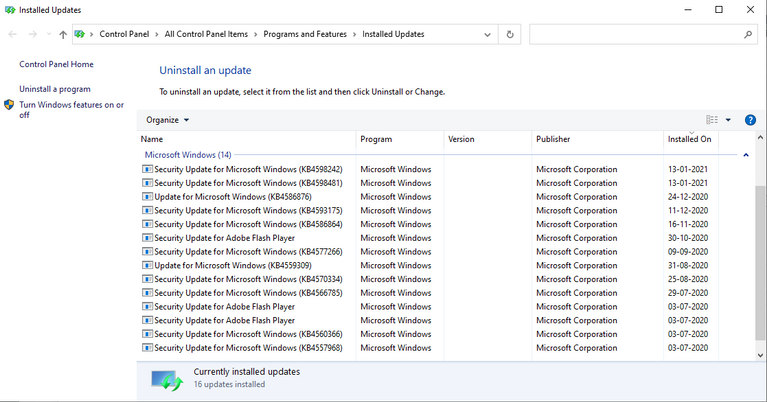Open the Organize menu
Screen dimensions: 767x402
pyautogui.click(x=167, y=120)
